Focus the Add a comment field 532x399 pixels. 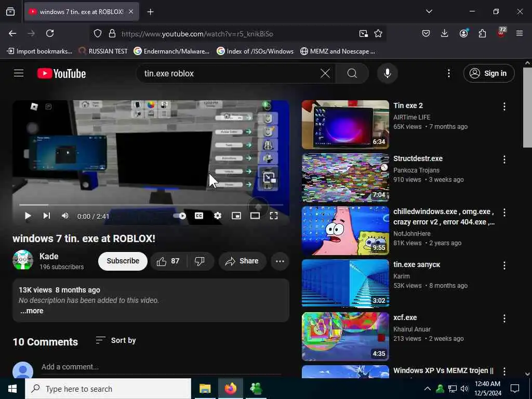click(161, 367)
